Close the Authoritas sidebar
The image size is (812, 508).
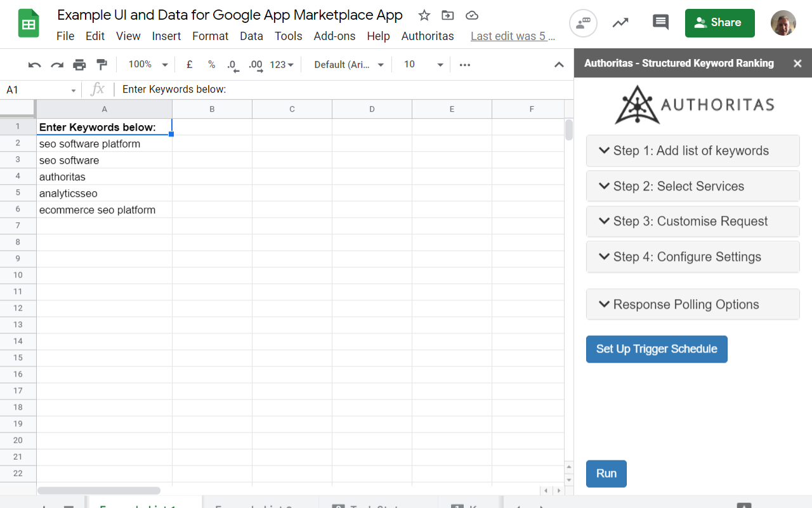(798, 63)
